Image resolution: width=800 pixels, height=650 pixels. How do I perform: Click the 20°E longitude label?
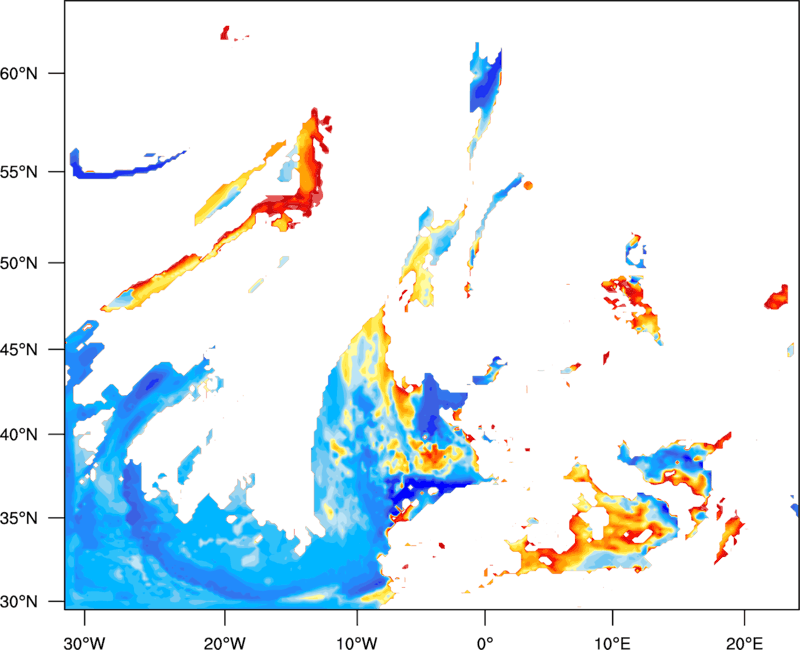744,643
